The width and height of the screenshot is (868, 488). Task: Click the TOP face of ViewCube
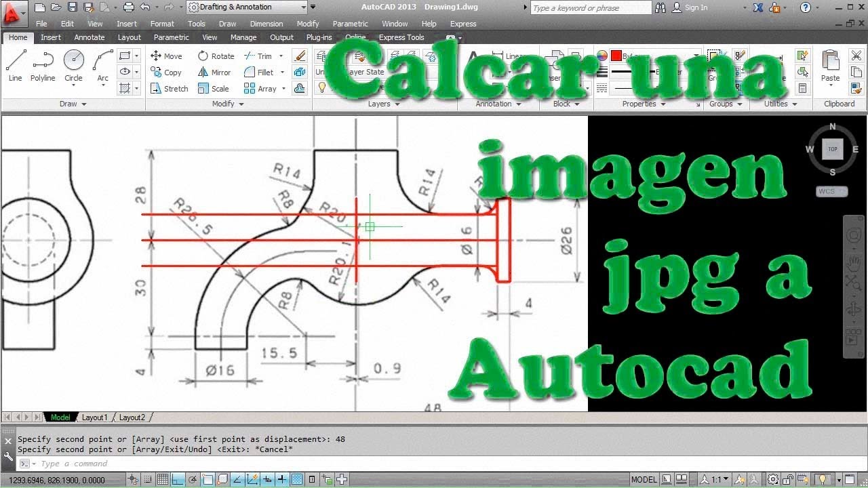click(x=832, y=149)
